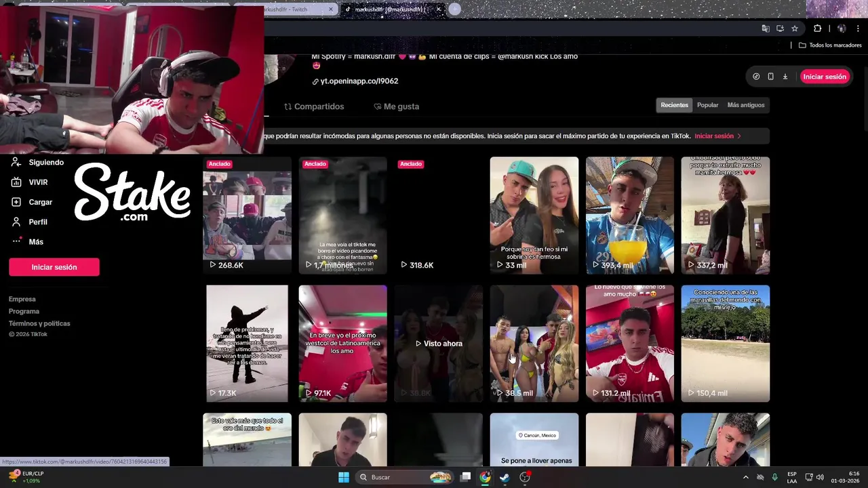Click the mobile phone icon near login

[x=771, y=77]
